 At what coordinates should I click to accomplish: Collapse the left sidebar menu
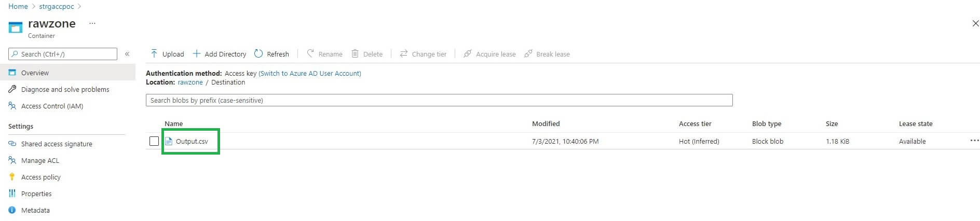(127, 54)
